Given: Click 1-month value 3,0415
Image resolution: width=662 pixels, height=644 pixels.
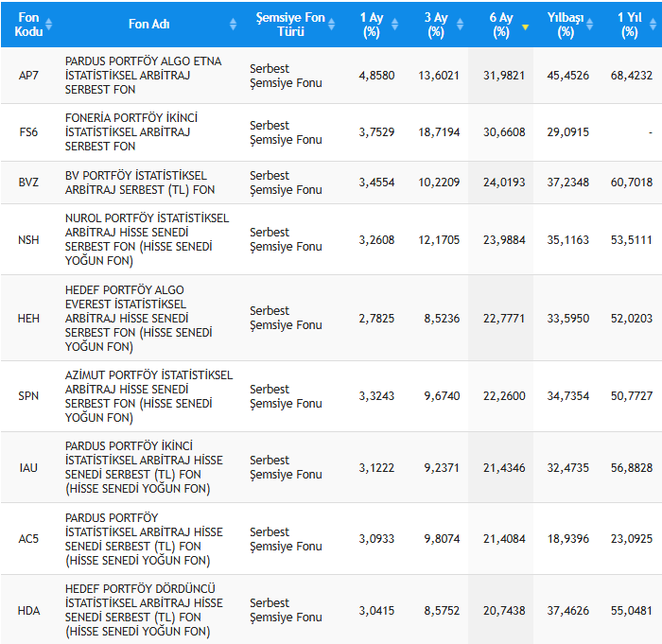Looking at the screenshot, I should pyautogui.click(x=376, y=611).
